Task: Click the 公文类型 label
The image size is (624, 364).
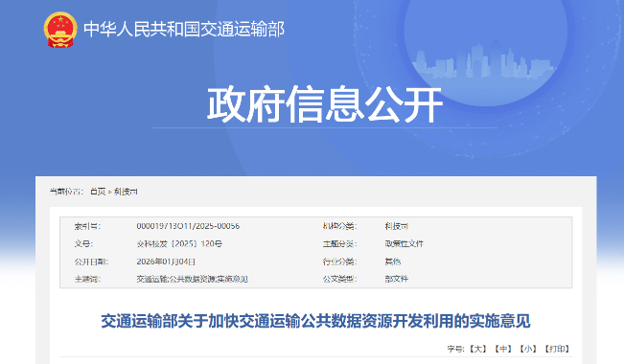Action: (339, 279)
